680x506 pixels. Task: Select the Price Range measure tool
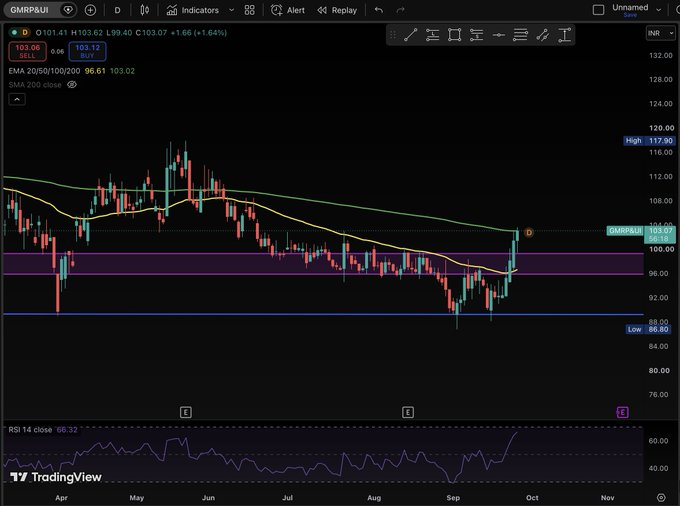pos(564,35)
